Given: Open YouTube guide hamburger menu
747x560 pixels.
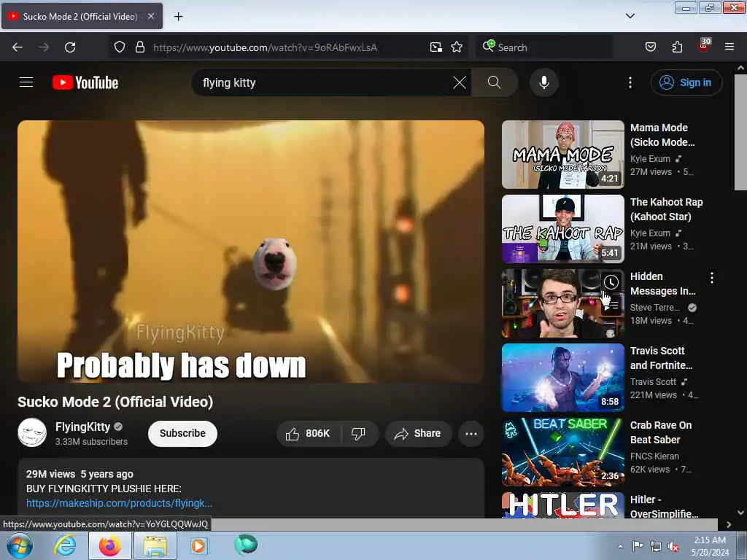Looking at the screenshot, I should tap(26, 82).
